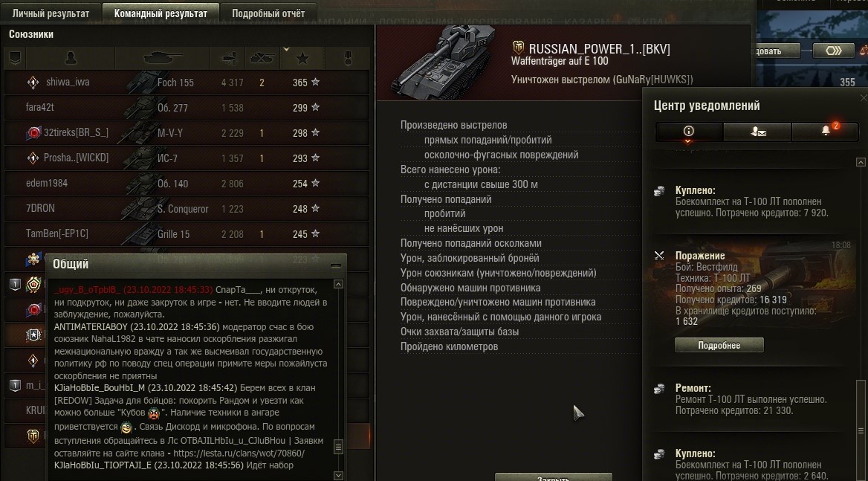The image size is (868, 481).
Task: Open the bell alerts tab with badge 2
Action: pyautogui.click(x=825, y=131)
